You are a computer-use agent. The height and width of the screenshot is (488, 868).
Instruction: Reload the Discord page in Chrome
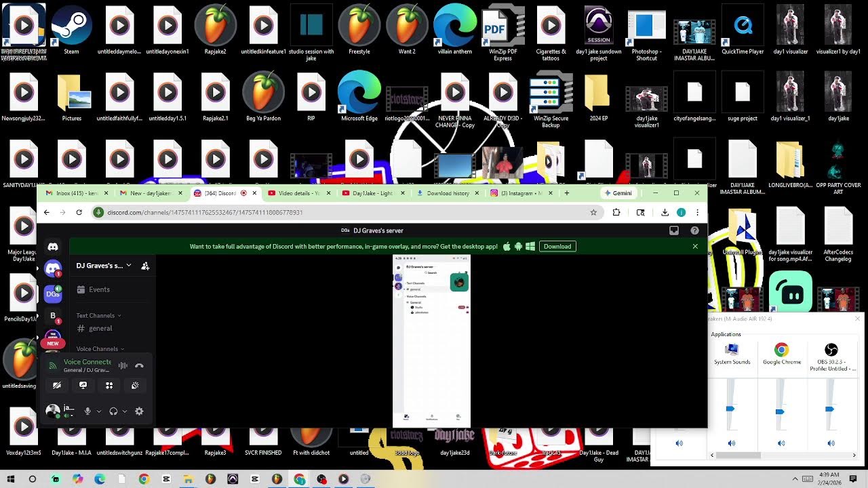(79, 212)
